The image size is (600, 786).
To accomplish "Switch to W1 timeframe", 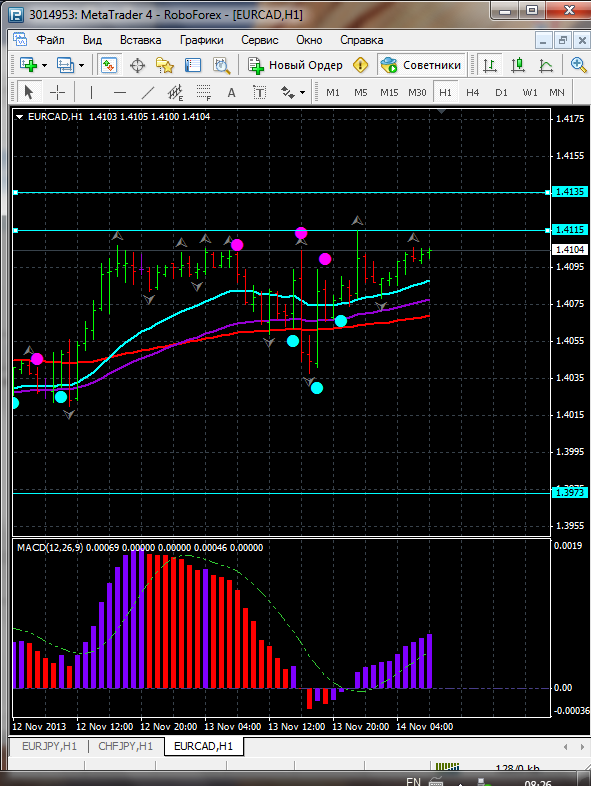I will 530,93.
